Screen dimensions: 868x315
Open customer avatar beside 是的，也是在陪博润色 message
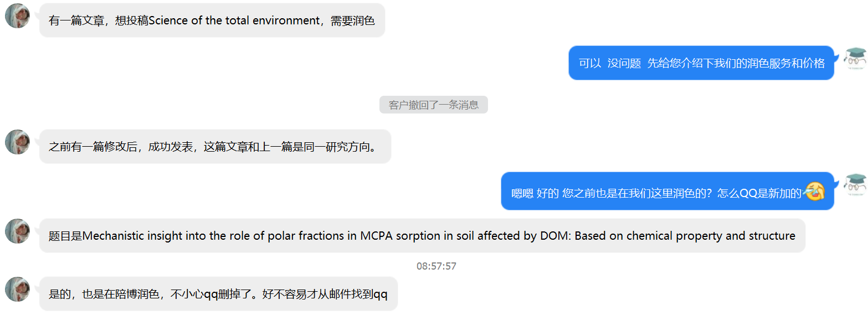click(x=17, y=289)
